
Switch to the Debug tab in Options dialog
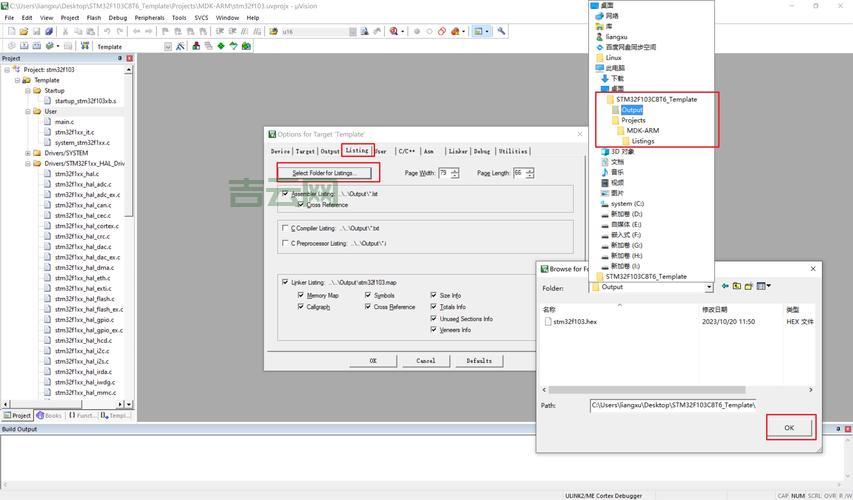coord(481,151)
